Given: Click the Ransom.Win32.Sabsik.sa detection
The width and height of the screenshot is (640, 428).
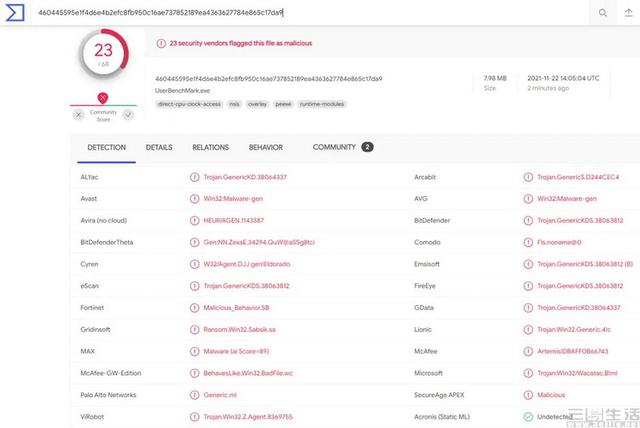Looking at the screenshot, I should point(240,330).
